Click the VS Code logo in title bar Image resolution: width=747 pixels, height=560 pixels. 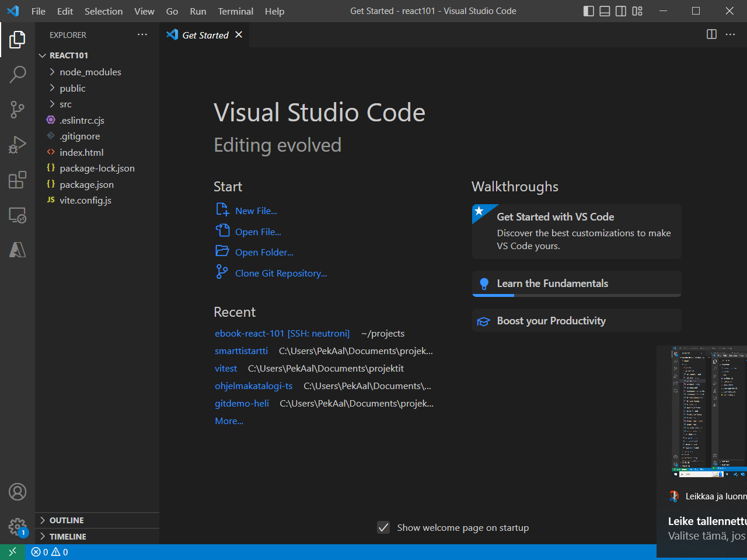[x=13, y=11]
